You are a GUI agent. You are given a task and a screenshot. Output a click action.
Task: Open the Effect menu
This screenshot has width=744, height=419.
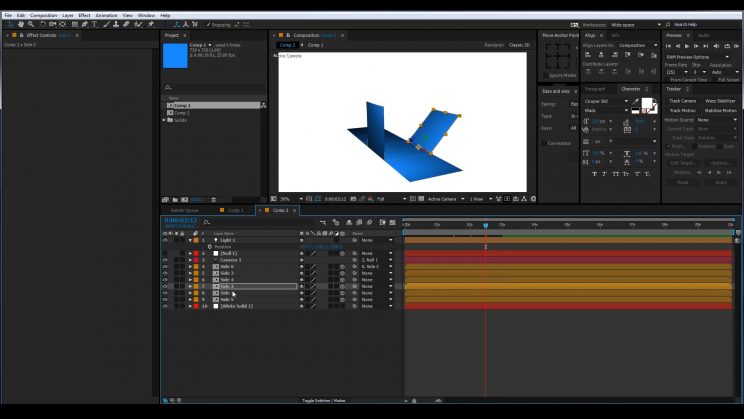(x=84, y=16)
